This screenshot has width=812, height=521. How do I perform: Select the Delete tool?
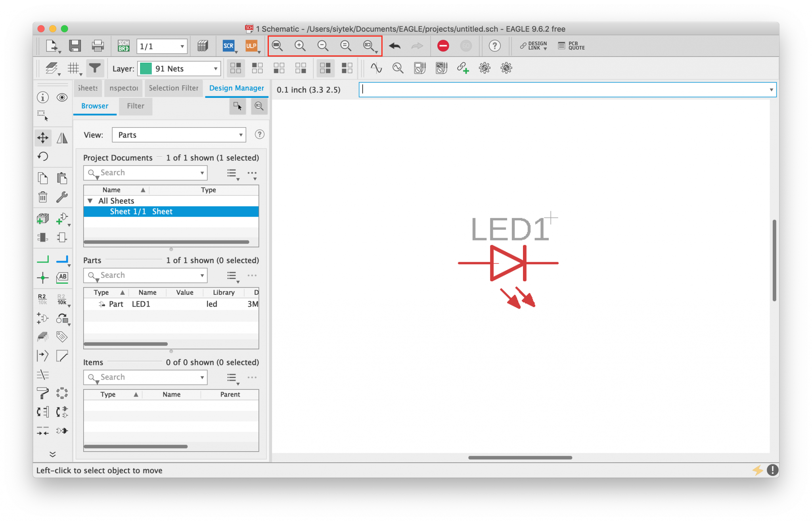[42, 197]
